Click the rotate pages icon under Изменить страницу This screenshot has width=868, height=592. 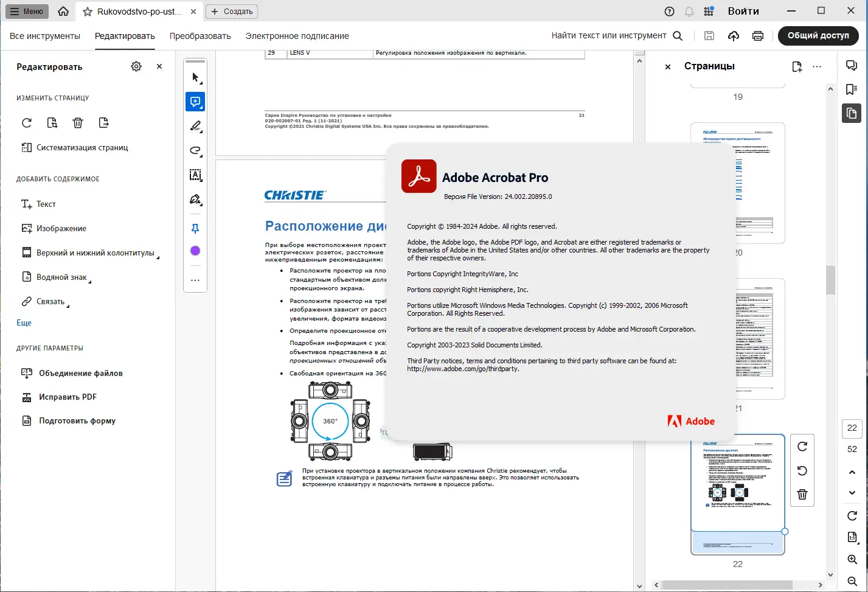pyautogui.click(x=26, y=123)
